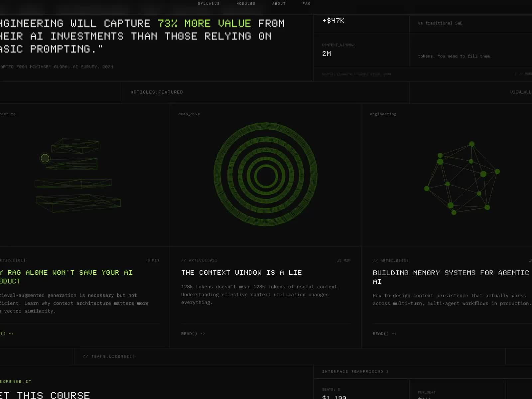Click the circle node on the layers illustration
Screen dimensions: 532x399
pyautogui.click(x=45, y=158)
